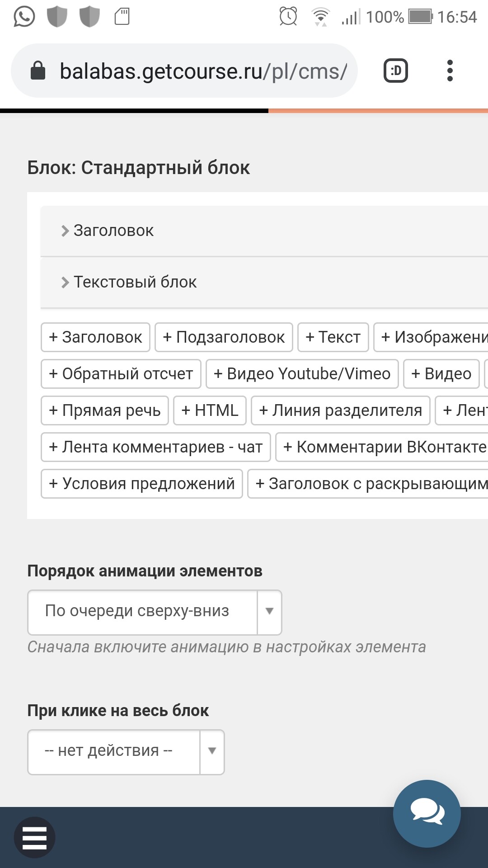
Task: Tap the WhatsApp status bar icon
Action: pyautogui.click(x=24, y=17)
